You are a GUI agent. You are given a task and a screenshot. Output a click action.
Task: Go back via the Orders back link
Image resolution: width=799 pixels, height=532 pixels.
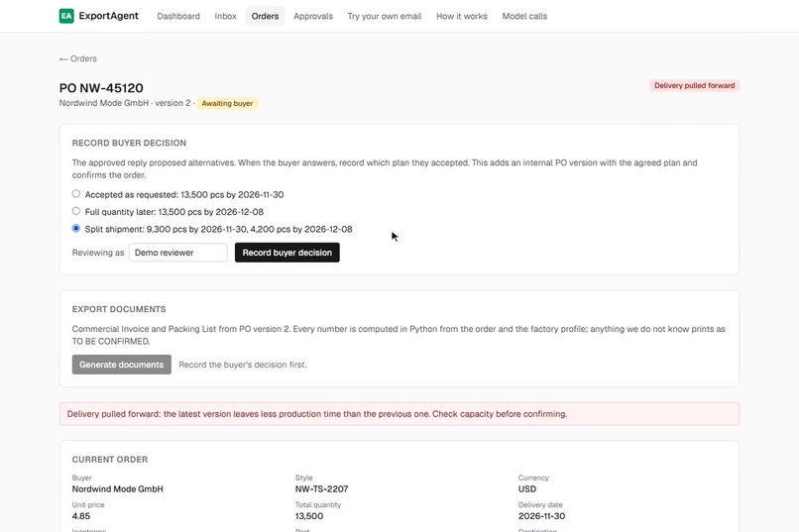click(x=78, y=58)
